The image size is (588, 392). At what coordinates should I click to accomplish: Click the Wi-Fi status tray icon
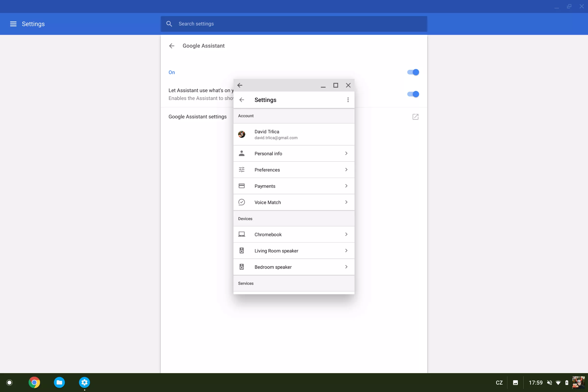(x=558, y=383)
